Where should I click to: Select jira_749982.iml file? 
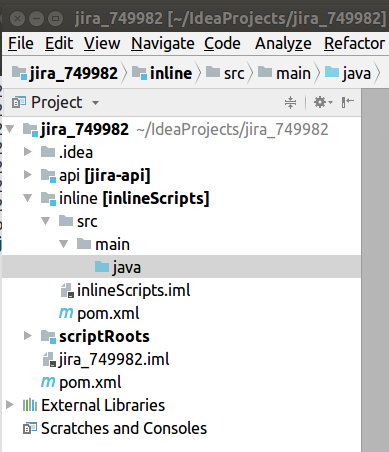[x=181, y=359]
